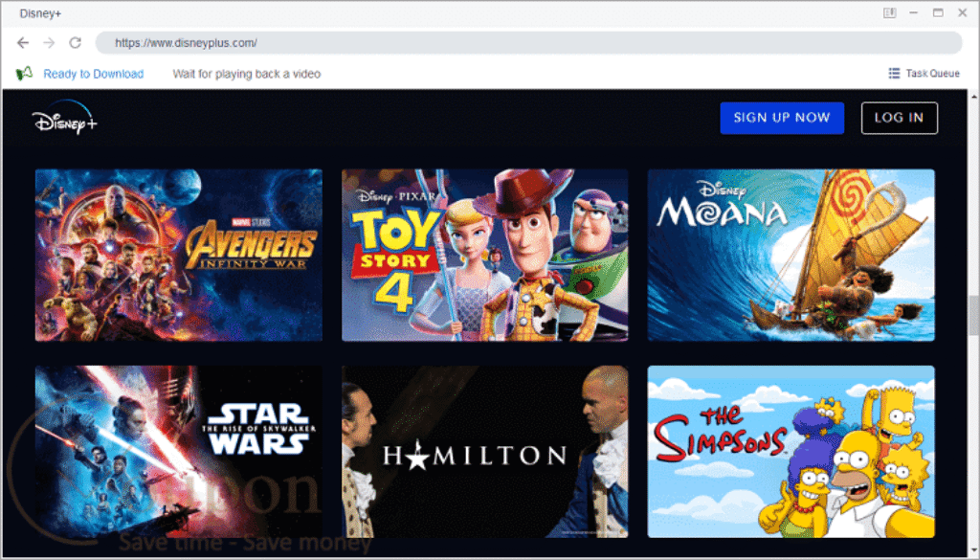Open the Task Queue list icon

click(895, 73)
